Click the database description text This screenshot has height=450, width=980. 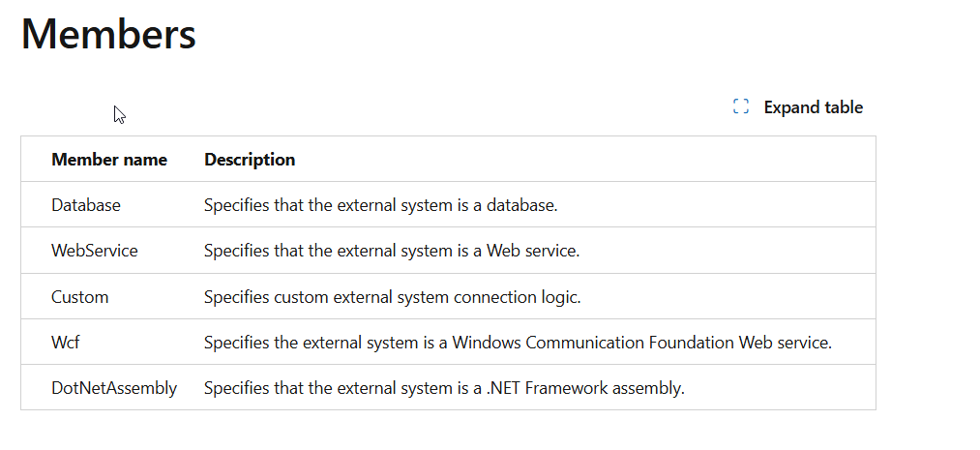tap(380, 205)
